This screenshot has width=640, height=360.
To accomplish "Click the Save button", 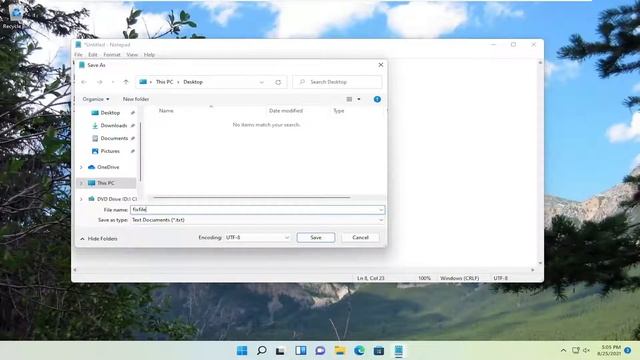I will (x=316, y=238).
